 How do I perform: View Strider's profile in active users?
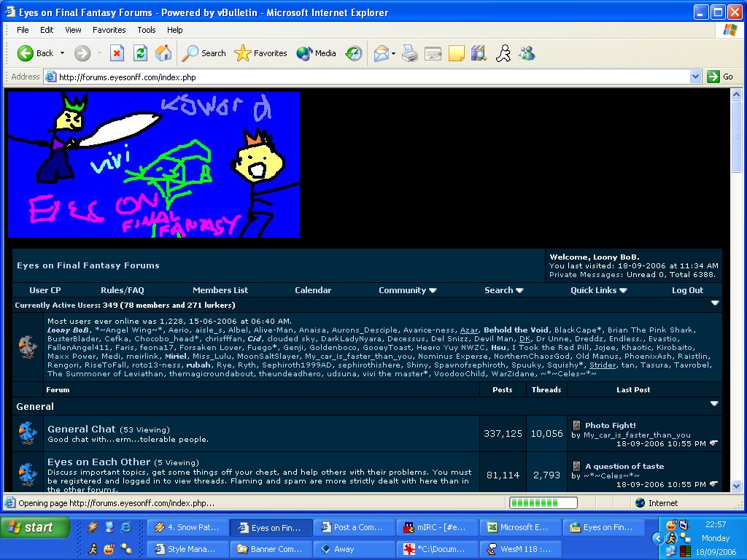click(603, 365)
